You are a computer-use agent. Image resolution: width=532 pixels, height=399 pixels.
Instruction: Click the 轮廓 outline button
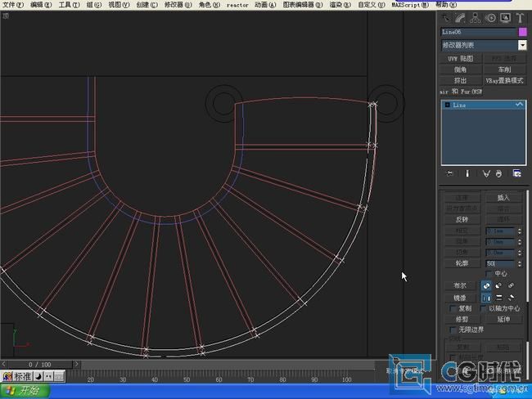(x=462, y=263)
